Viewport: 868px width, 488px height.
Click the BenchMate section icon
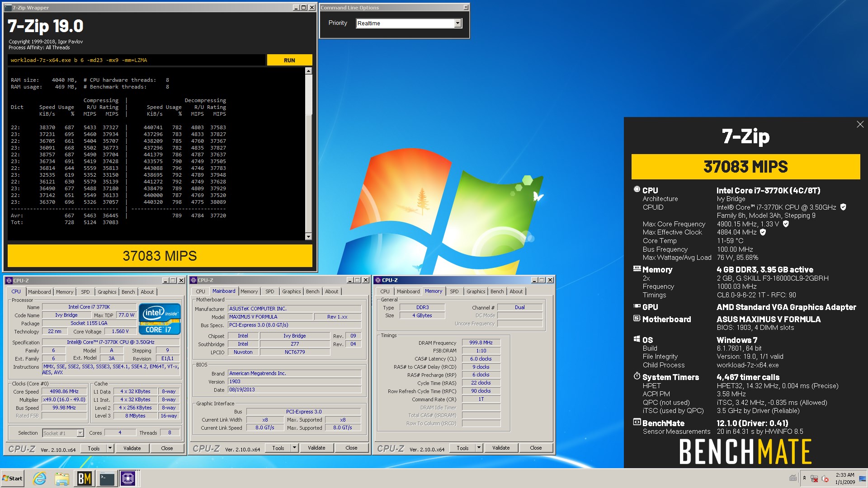point(637,422)
